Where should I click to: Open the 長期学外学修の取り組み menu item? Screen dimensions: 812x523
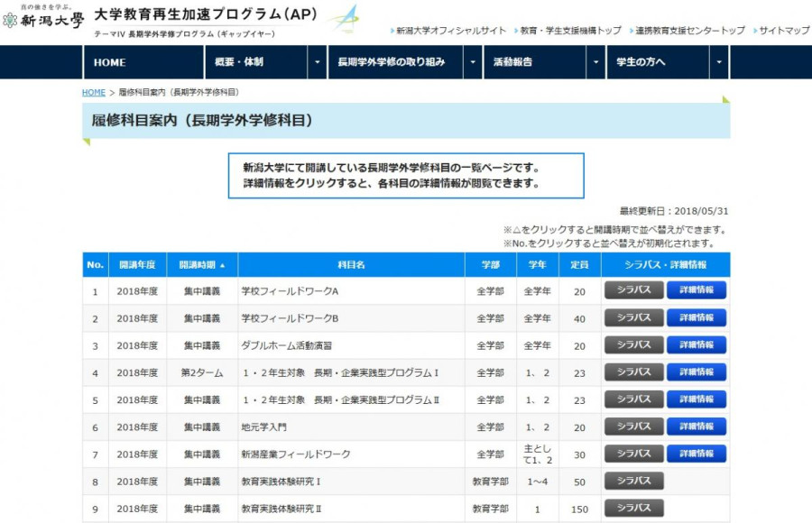click(x=396, y=62)
